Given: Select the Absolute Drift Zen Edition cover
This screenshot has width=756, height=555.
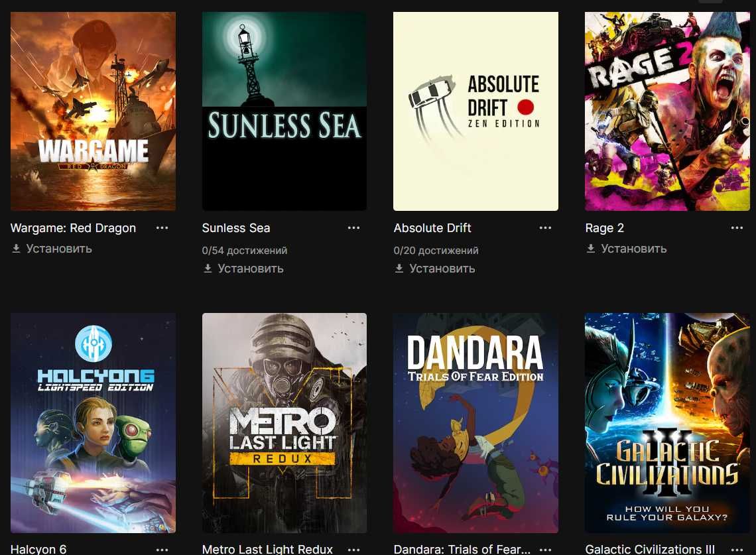Looking at the screenshot, I should [x=476, y=111].
